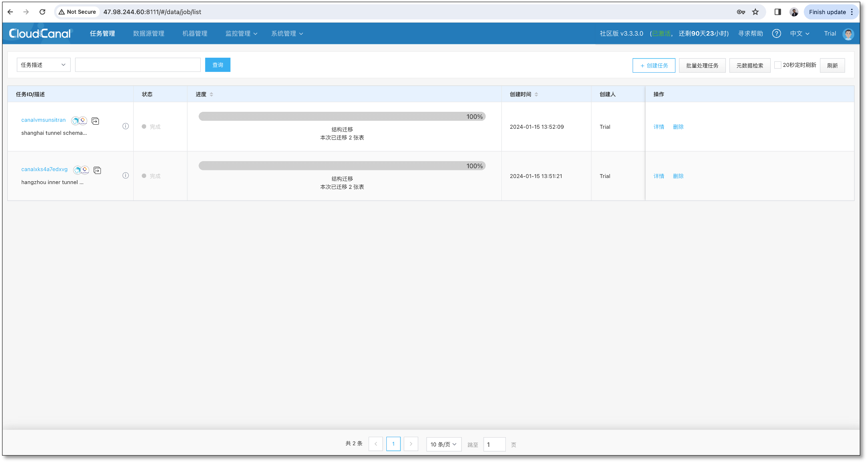The image size is (868, 465).
Task: Click progress bar of canalvmsunsitran task
Action: pyautogui.click(x=342, y=116)
